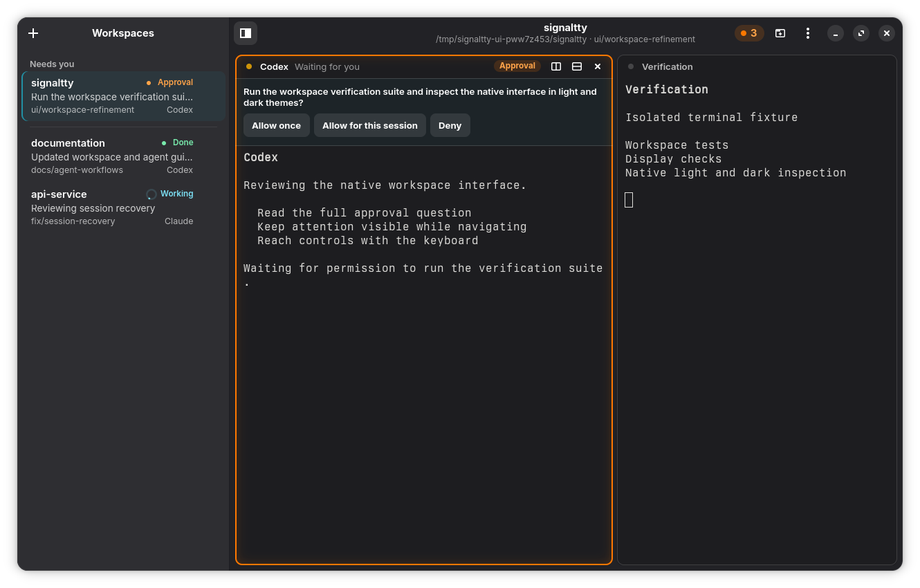Viewport: 920px width, 588px height.
Task: Click the Codex terminal output area
Action: (x=424, y=354)
